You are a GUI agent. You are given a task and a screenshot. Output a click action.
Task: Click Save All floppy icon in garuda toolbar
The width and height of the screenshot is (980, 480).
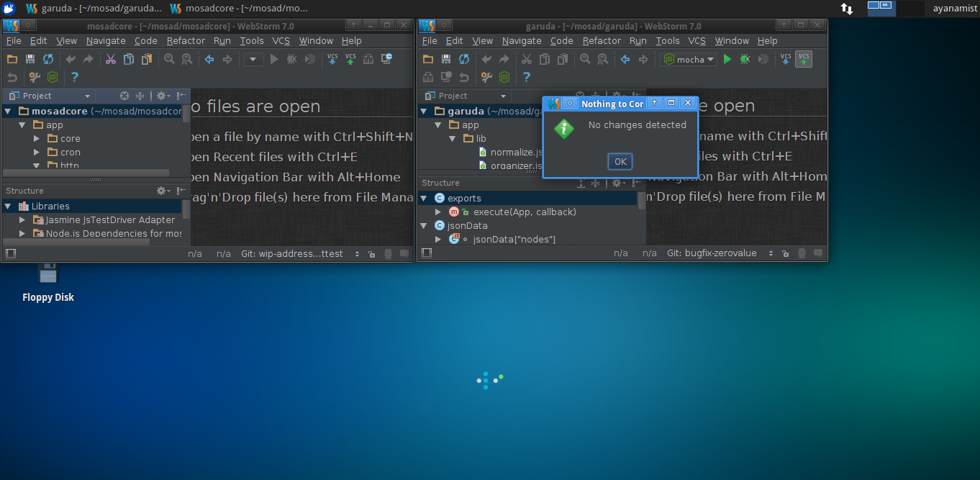[446, 60]
